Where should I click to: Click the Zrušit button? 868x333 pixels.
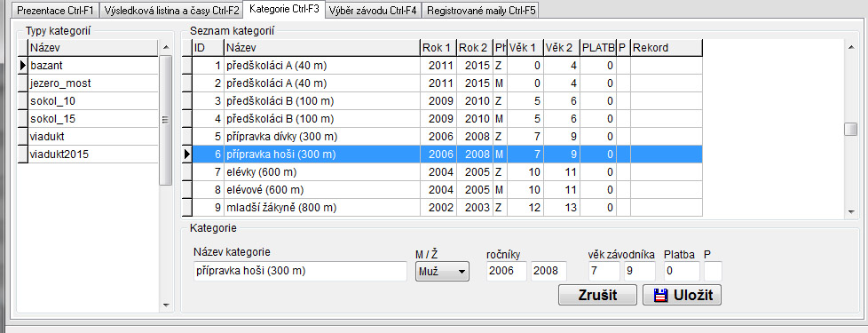(x=598, y=295)
